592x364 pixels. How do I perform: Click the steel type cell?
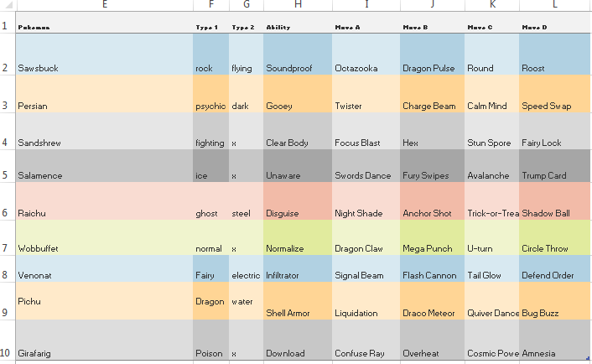coord(247,201)
